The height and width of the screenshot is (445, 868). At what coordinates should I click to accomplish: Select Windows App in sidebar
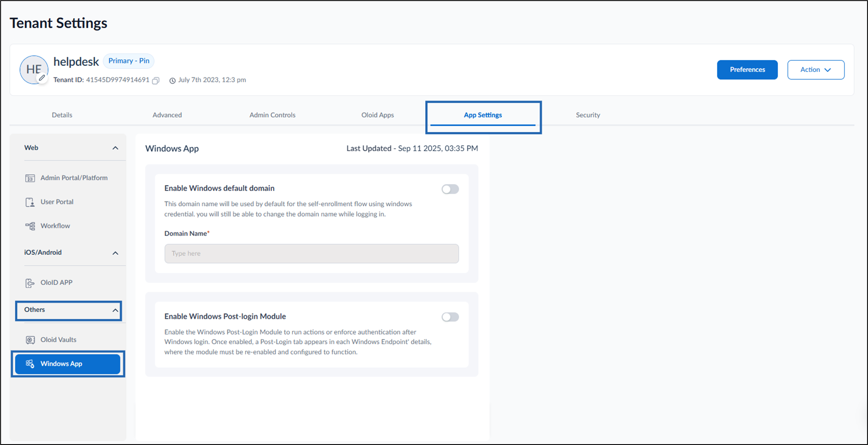click(x=68, y=364)
